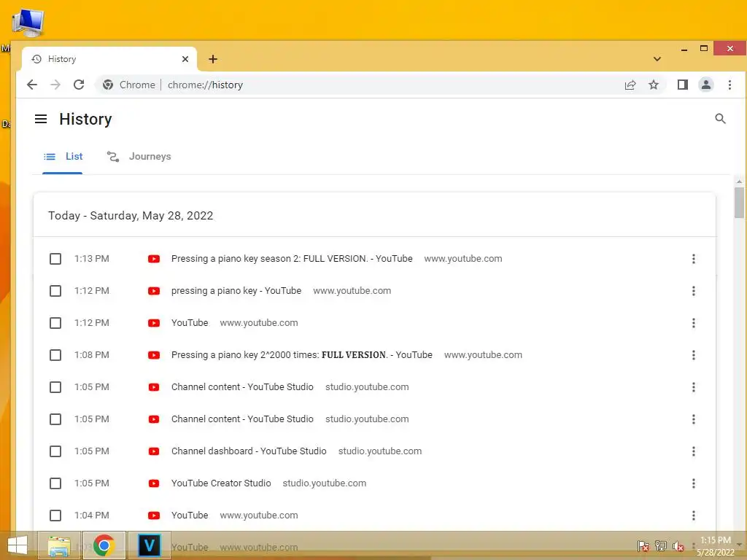747x560 pixels.
Task: Click the chrome://history address bar
Action: point(381,85)
